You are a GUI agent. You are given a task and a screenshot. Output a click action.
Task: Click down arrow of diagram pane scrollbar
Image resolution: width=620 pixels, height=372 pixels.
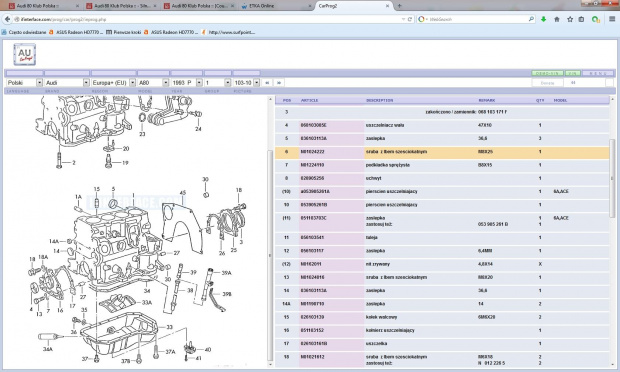[x=270, y=364]
